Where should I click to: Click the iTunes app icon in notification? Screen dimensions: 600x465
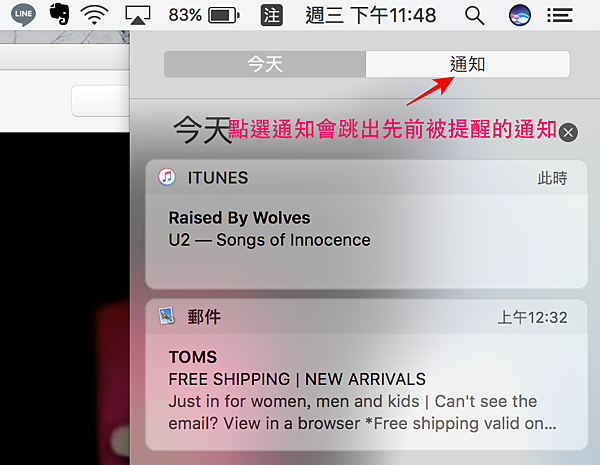click(167, 177)
